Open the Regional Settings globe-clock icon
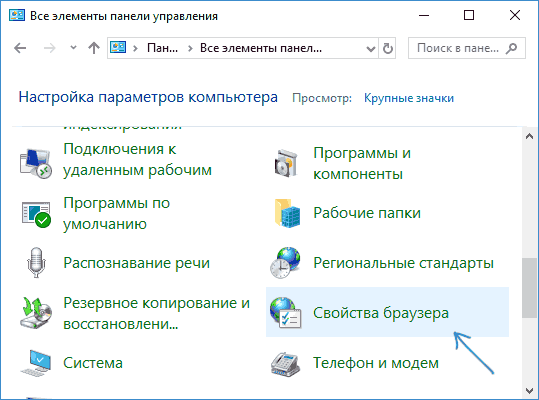This screenshot has width=539, height=400. tap(285, 263)
